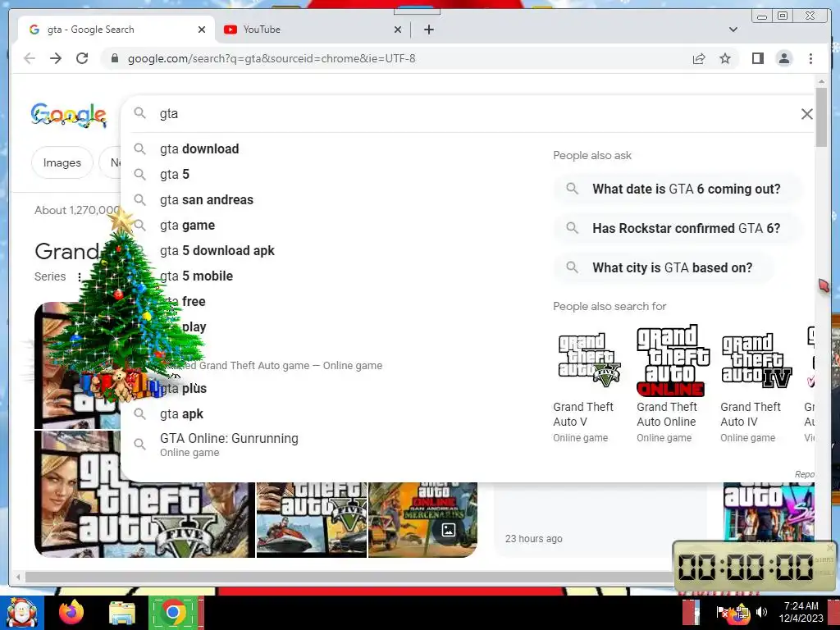Click 'What city is GTA based on?'
Image resolution: width=840 pixels, height=630 pixels.
tap(663, 268)
